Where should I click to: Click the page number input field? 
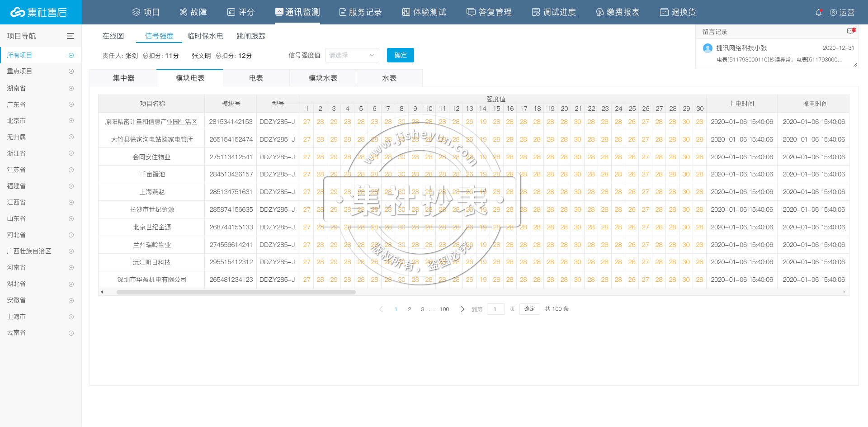point(495,309)
